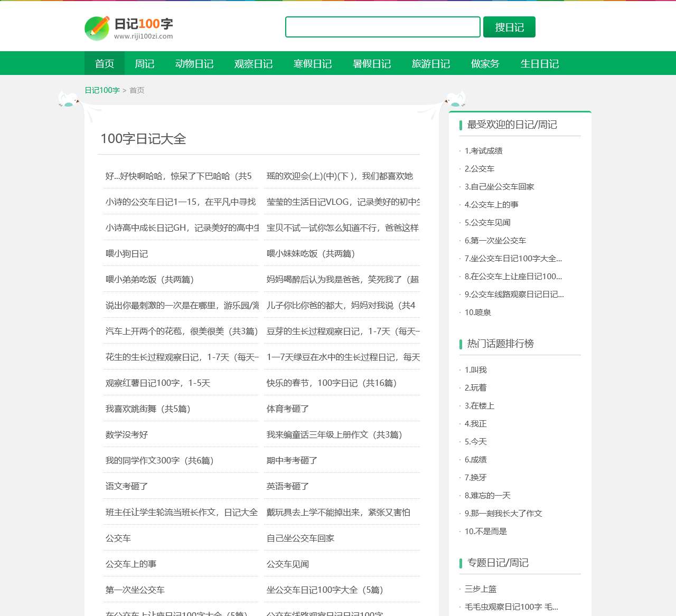The width and height of the screenshot is (676, 616).
Task: Click inside the search input box
Action: 382,26
